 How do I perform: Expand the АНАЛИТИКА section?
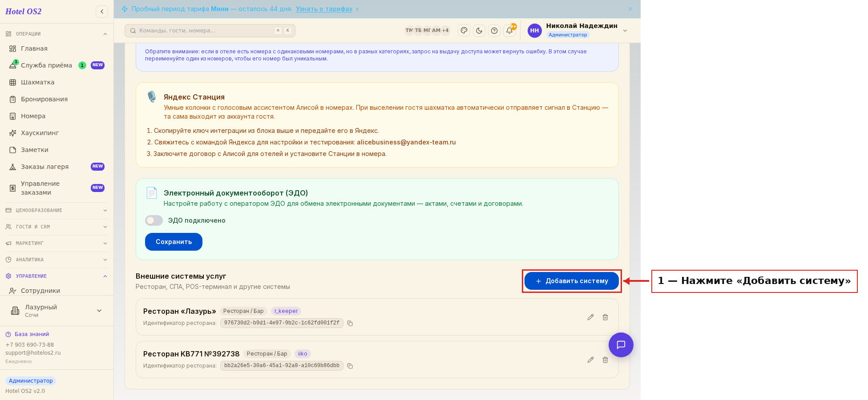[x=57, y=260]
